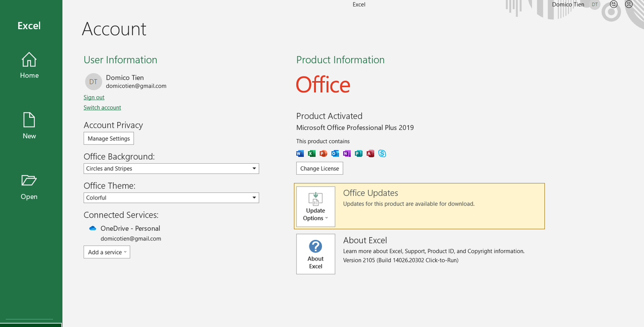Click the Skype for Business icon
Viewport: 644px width, 327px height.
[x=382, y=154]
